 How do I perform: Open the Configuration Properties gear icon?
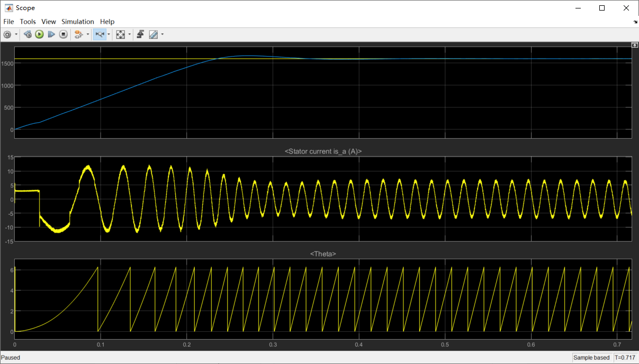pyautogui.click(x=7, y=34)
